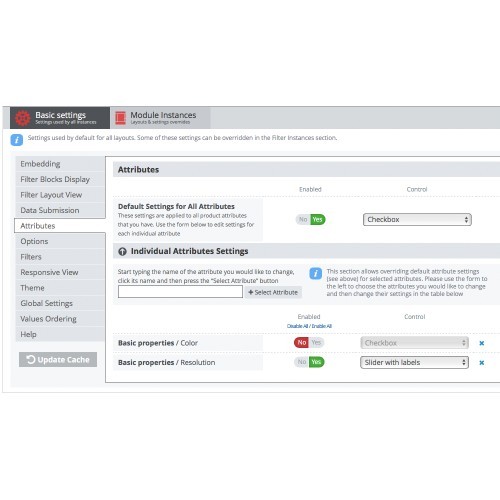Image resolution: width=500 pixels, height=500 pixels.
Task: Click the red gear icon in Basic settings
Action: [x=23, y=118]
